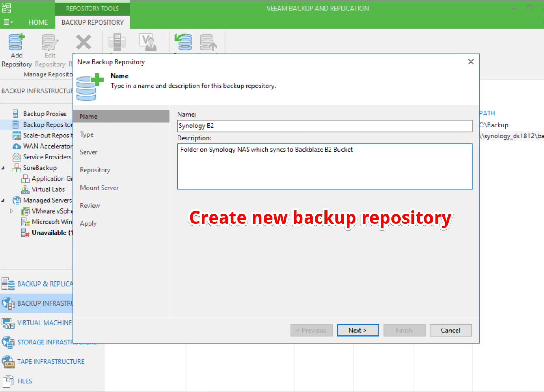Screen dimensions: 544x392
Task: Select the Virtual Labs tree icon
Action: [25, 189]
